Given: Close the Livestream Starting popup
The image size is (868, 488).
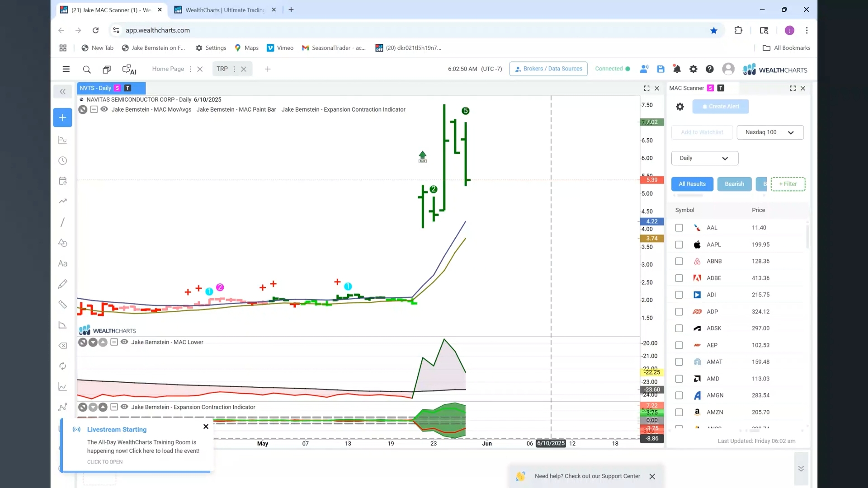Looking at the screenshot, I should [x=206, y=427].
